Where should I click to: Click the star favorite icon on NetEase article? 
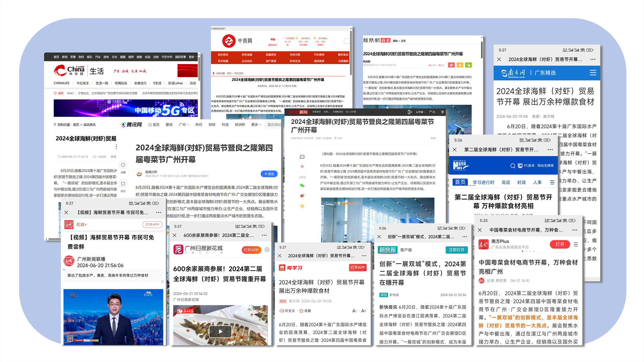pyautogui.click(x=302, y=206)
